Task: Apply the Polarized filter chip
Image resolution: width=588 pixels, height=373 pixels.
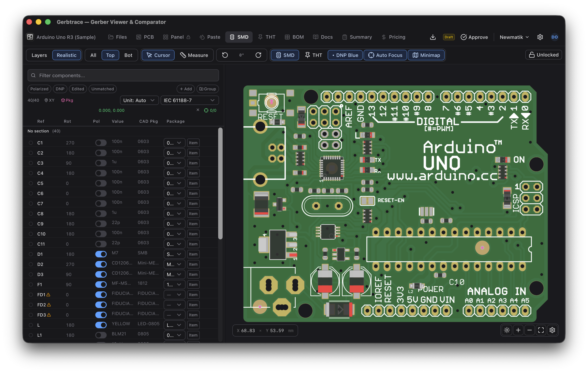Action: pyautogui.click(x=39, y=89)
